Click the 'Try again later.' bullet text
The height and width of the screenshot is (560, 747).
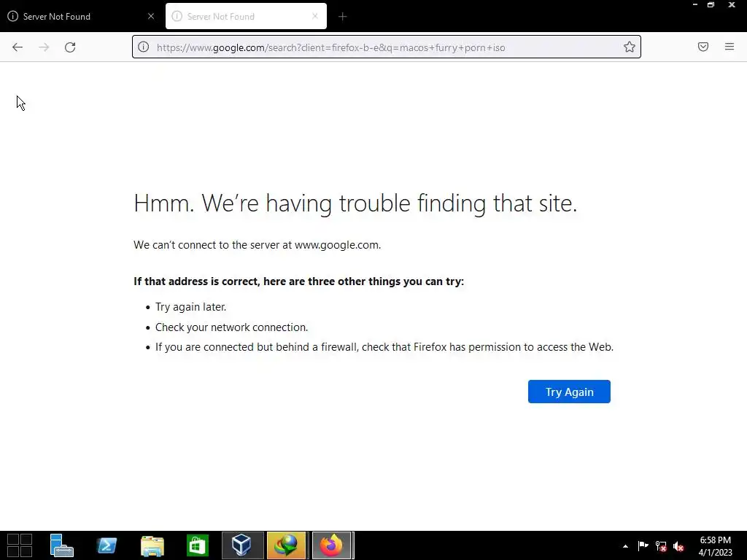[190, 307]
